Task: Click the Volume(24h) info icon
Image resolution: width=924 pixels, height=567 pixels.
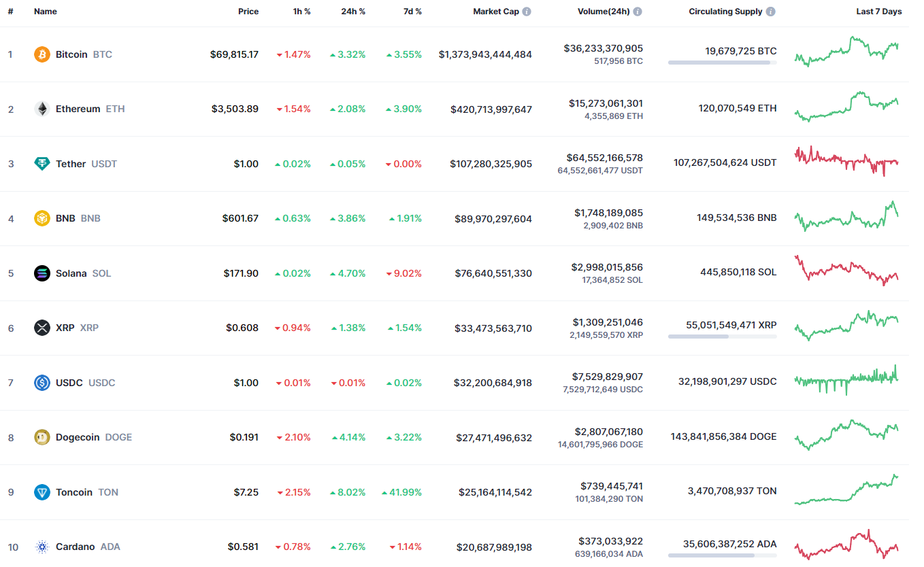Action: coord(638,12)
